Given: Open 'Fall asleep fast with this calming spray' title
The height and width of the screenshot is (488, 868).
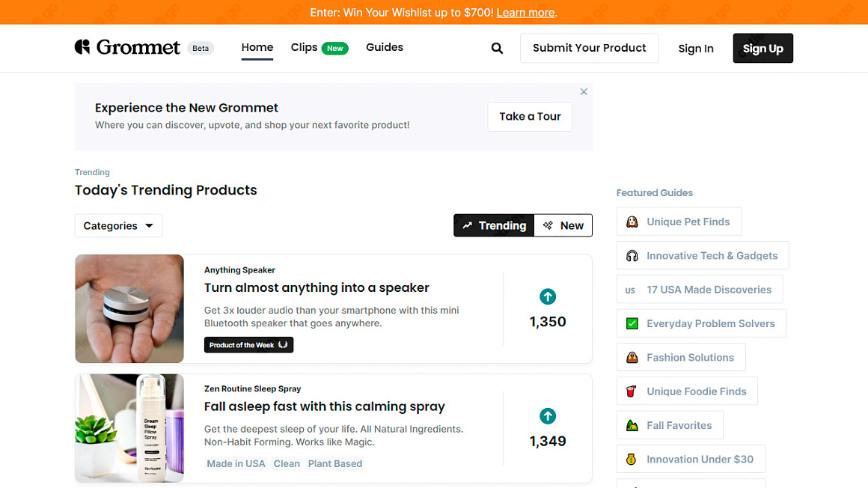Looking at the screenshot, I should pos(325,406).
